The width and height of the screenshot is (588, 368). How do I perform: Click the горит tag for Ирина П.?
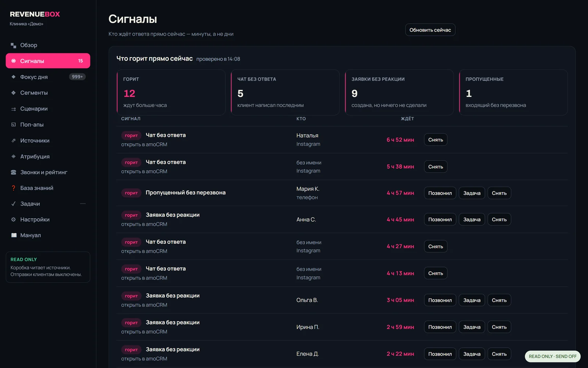point(131,323)
